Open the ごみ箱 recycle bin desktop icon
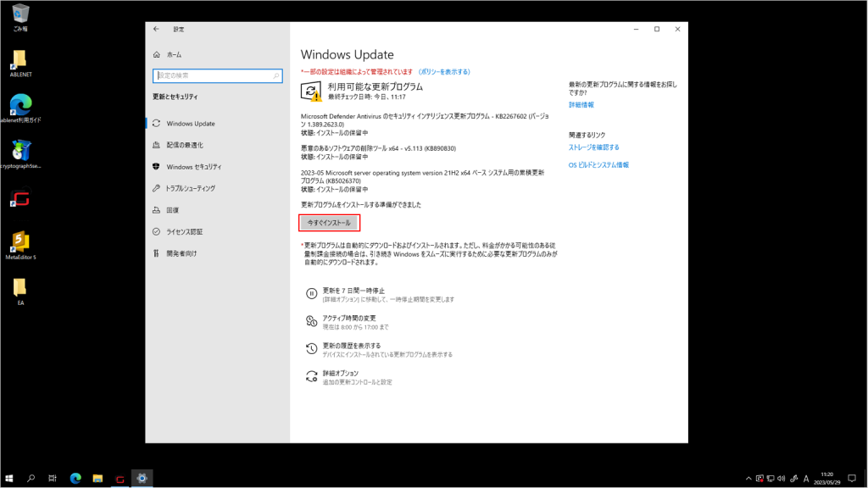Image resolution: width=868 pixels, height=488 pixels. click(20, 17)
